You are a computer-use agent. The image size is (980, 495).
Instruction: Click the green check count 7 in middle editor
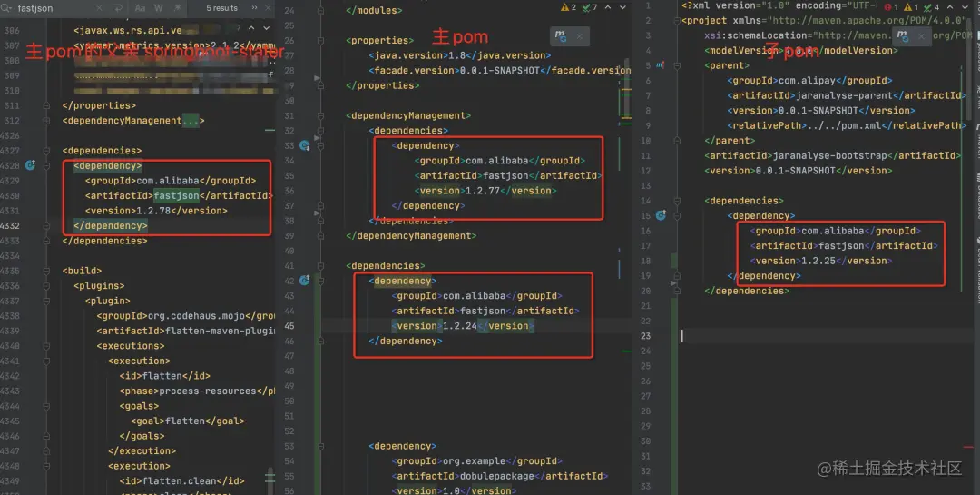(590, 7)
